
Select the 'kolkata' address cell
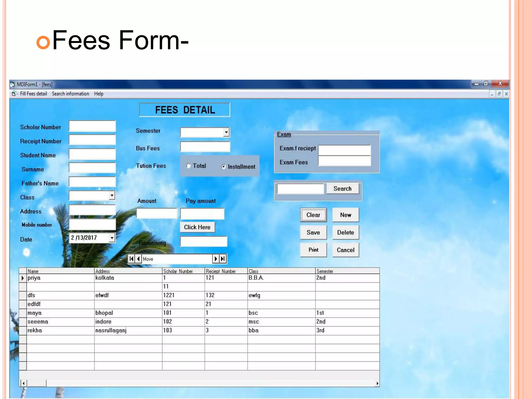(128, 278)
